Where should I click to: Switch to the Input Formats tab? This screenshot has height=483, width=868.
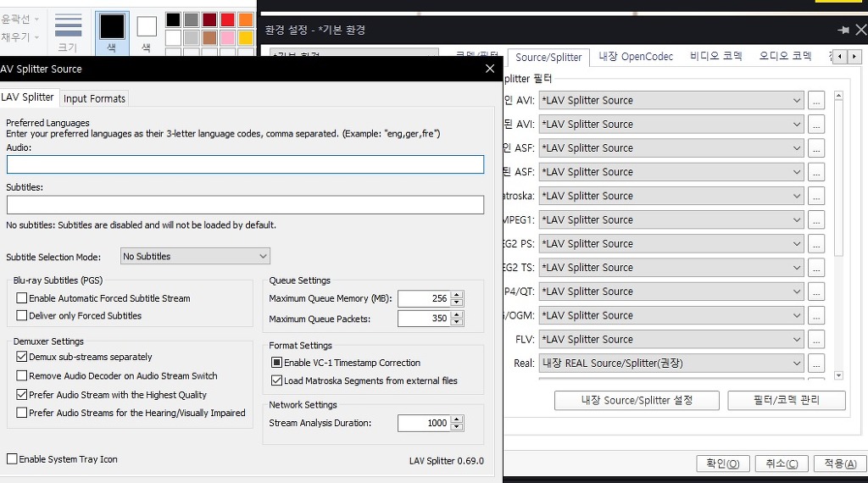click(94, 98)
